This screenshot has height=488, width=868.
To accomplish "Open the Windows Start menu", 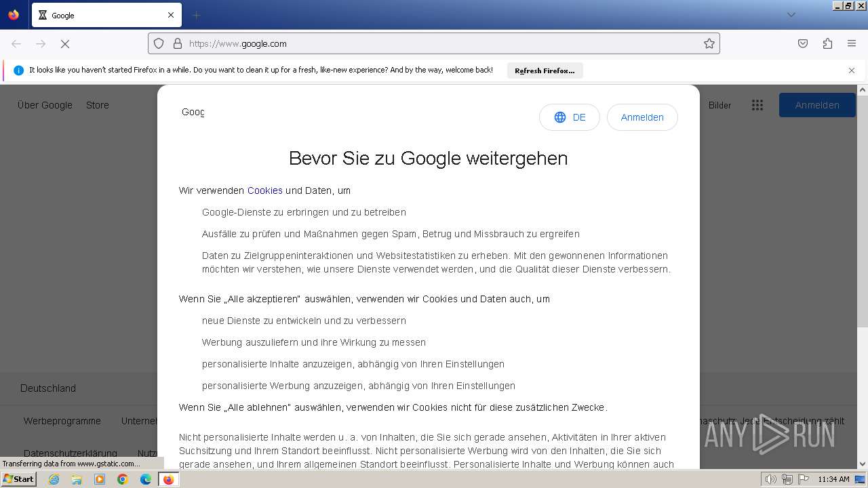I will click(x=19, y=479).
